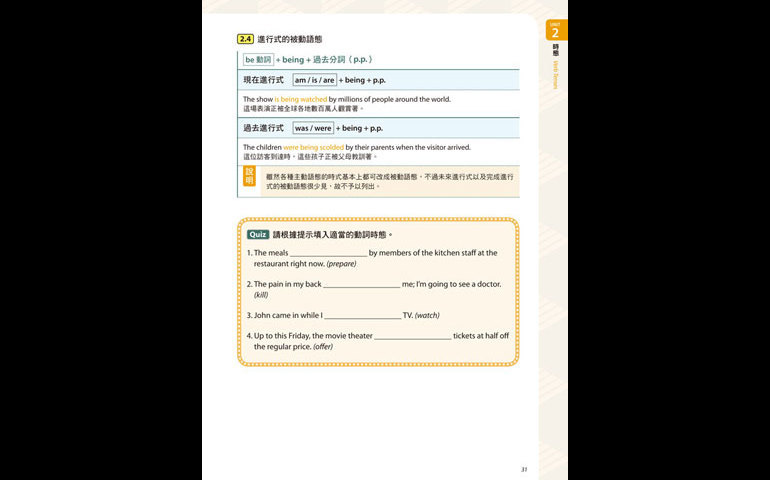Click the green Quiz badge
This screenshot has width=770, height=480.
258,234
